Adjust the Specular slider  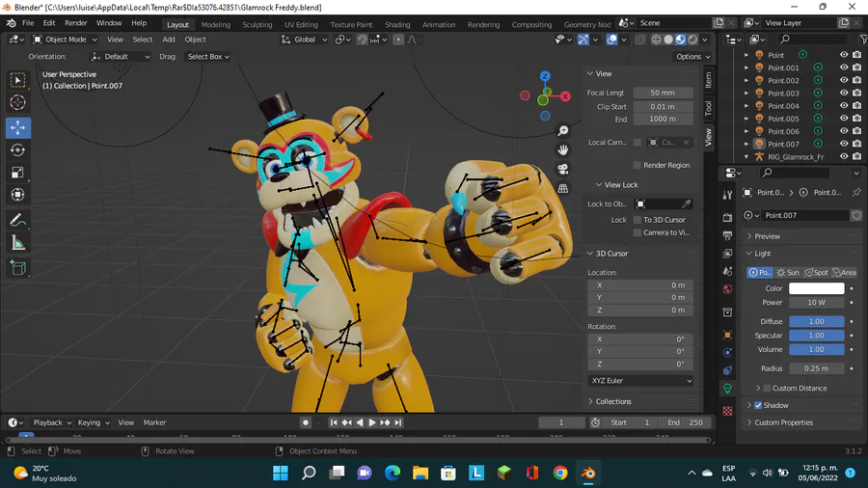tap(817, 336)
